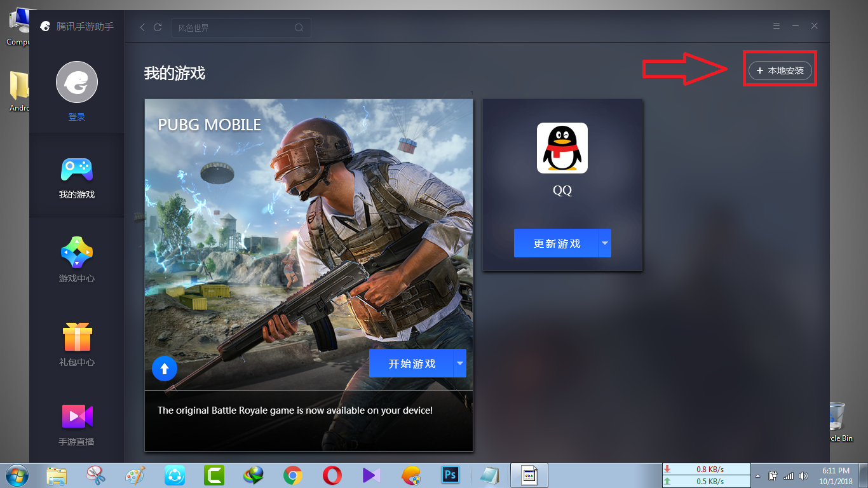The image size is (868, 488).
Task: Open 手游直播 live streaming sidebar tab
Action: click(x=77, y=424)
